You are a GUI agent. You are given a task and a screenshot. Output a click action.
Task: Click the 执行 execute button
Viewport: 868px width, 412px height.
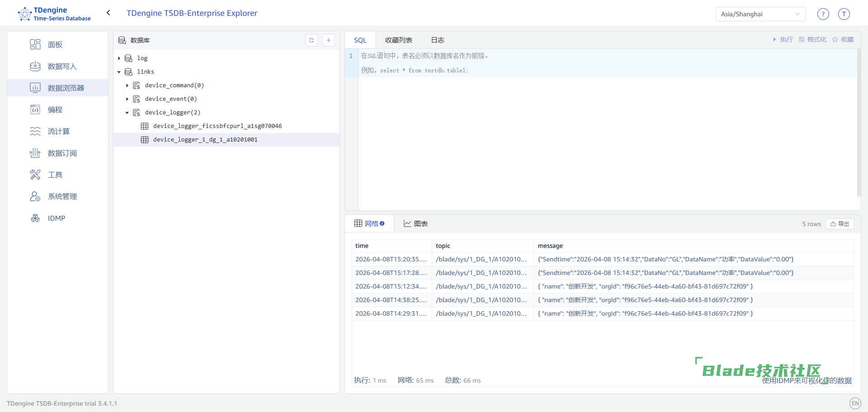tap(783, 40)
